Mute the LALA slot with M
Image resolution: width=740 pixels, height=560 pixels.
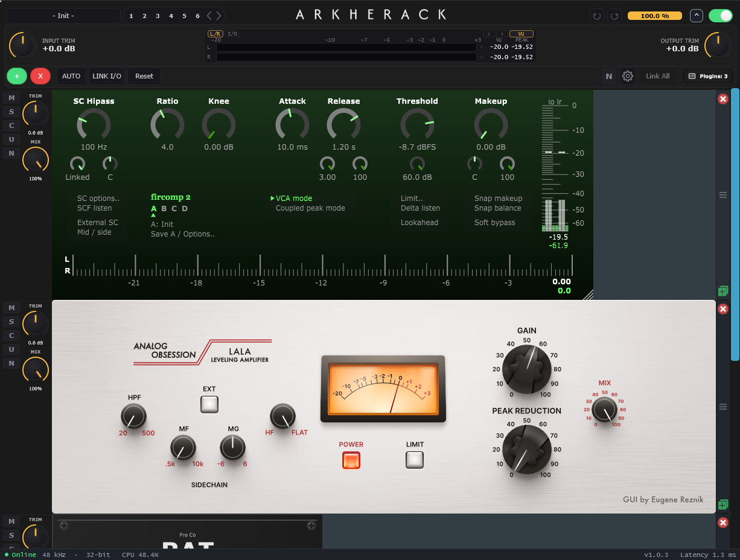[x=11, y=308]
